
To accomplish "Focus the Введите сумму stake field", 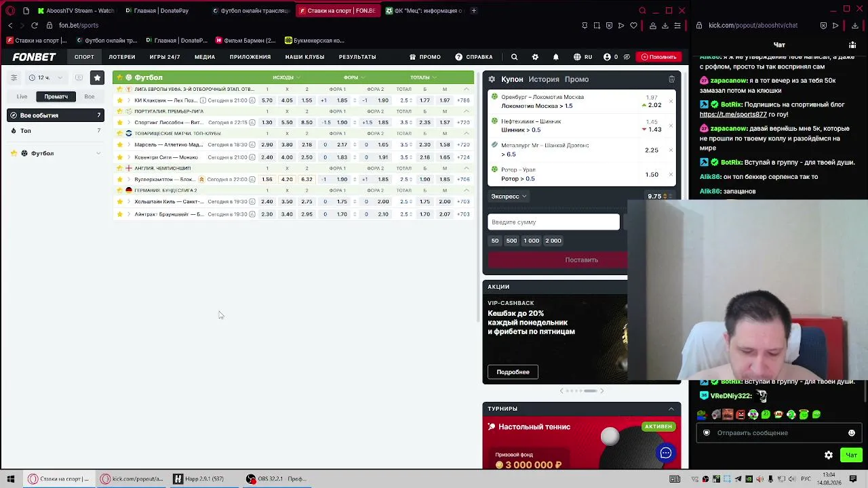I will click(553, 222).
